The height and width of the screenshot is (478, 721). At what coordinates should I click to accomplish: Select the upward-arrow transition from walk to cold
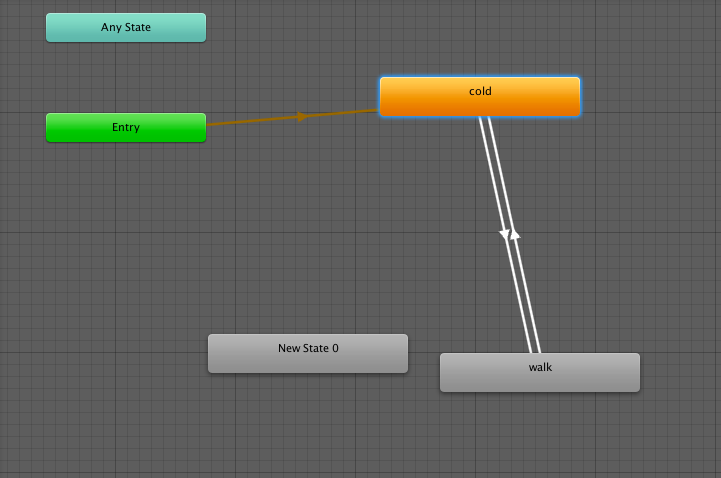pyautogui.click(x=515, y=235)
